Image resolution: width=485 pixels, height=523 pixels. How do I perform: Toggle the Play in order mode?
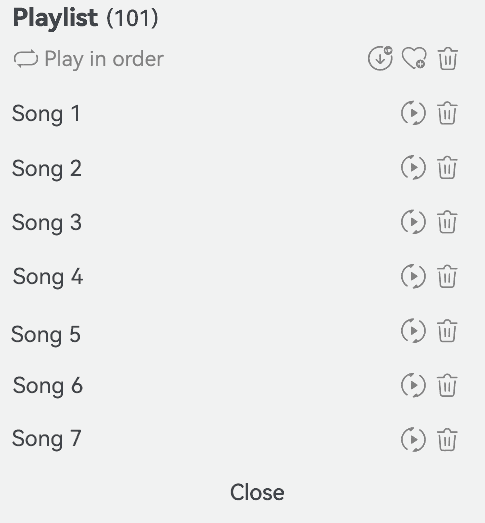pyautogui.click(x=89, y=59)
